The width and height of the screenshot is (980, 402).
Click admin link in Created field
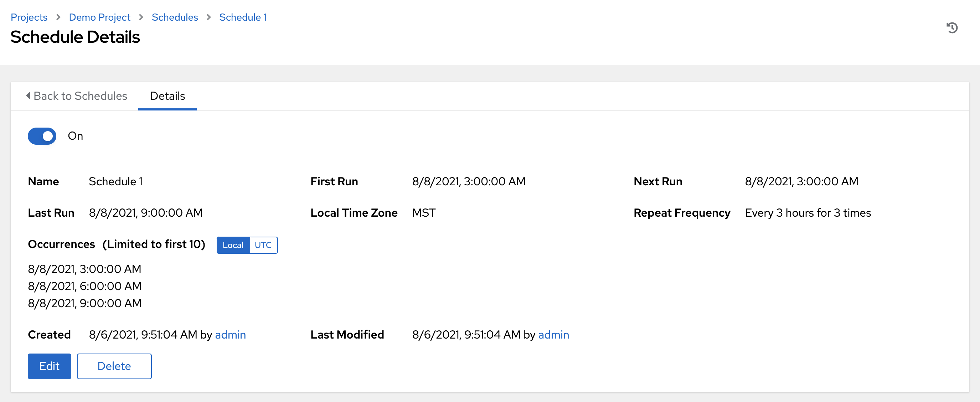tap(230, 335)
